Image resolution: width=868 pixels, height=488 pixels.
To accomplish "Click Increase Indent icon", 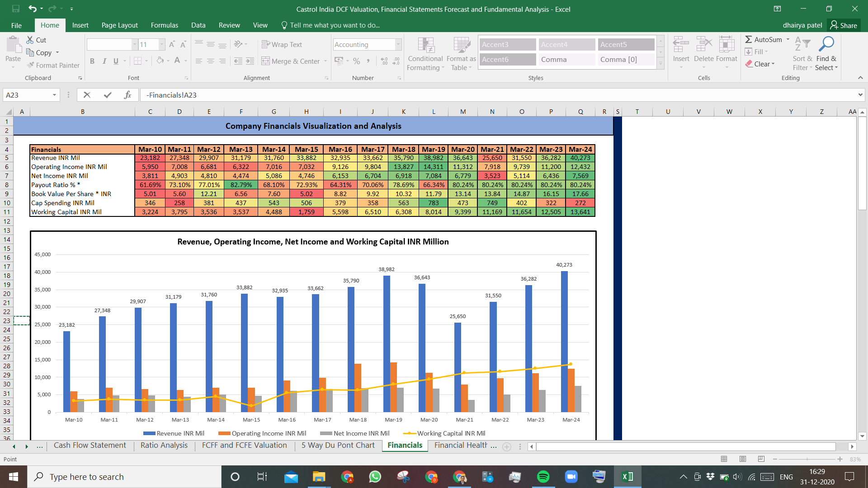I will tap(250, 61).
